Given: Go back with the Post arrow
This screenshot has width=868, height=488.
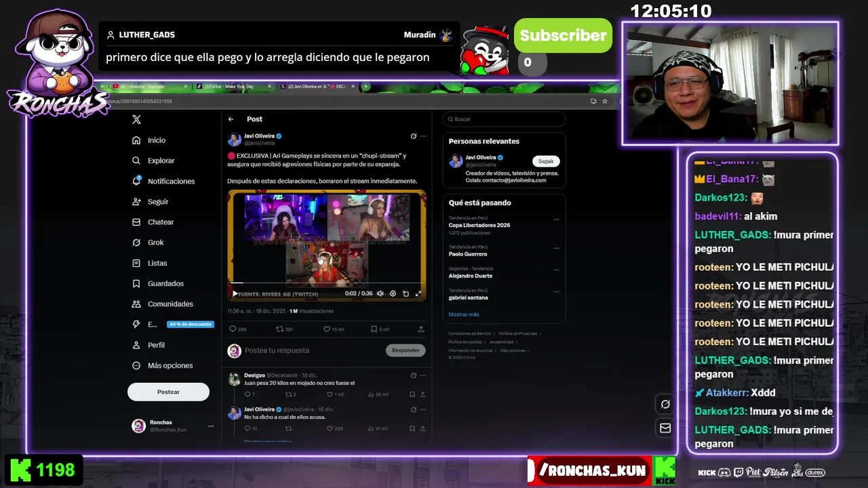Looking at the screenshot, I should 231,119.
